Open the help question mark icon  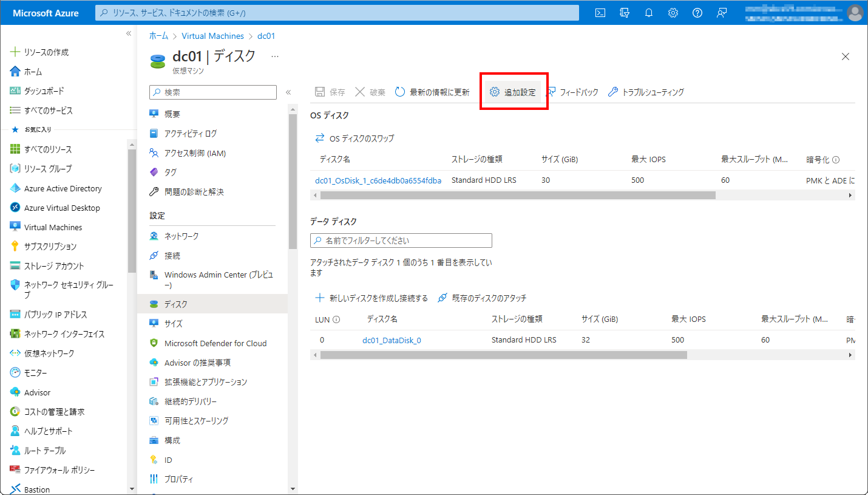[697, 13]
